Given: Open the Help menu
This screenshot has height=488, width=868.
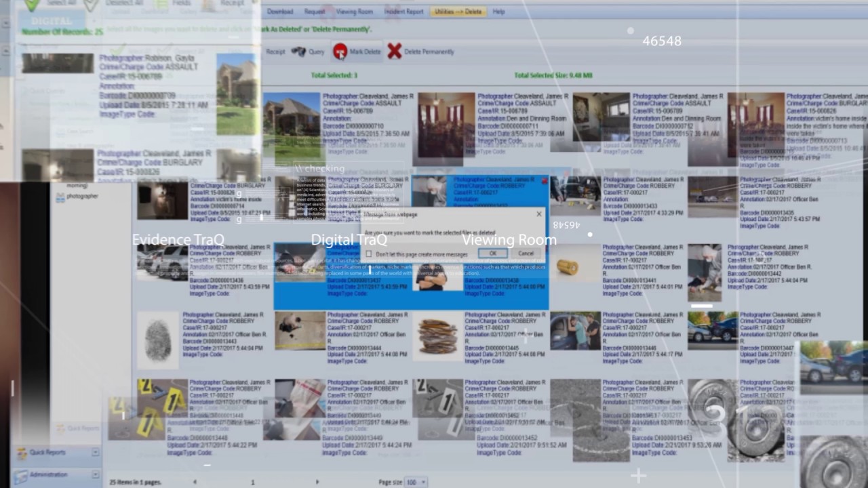Looking at the screenshot, I should point(498,12).
